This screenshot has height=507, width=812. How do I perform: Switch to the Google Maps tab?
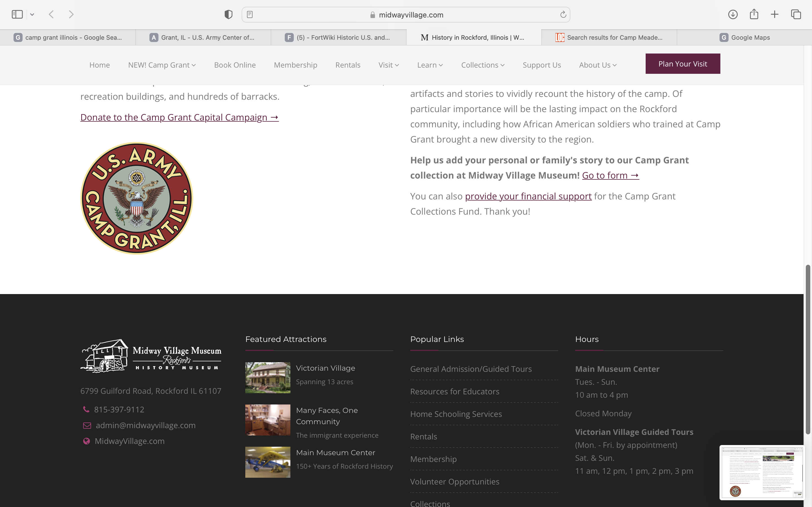(744, 37)
